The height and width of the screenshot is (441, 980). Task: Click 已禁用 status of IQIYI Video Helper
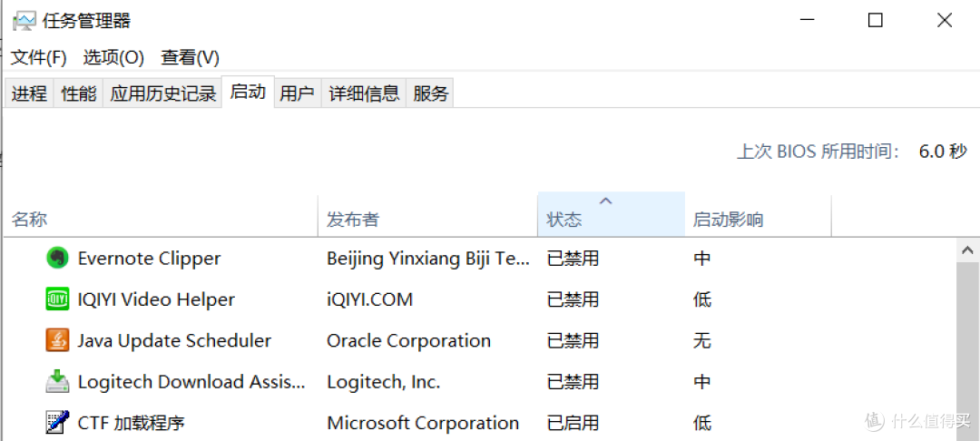coord(573,299)
